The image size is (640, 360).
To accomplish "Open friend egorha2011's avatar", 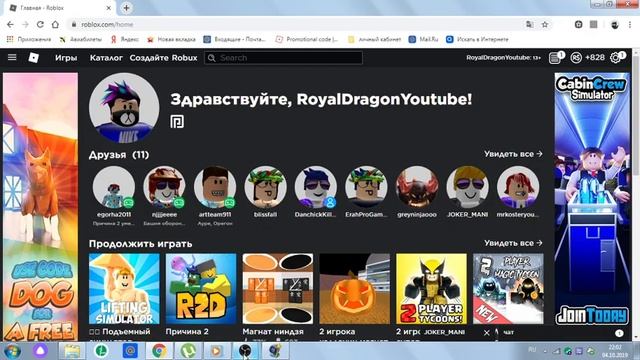I will click(x=114, y=187).
